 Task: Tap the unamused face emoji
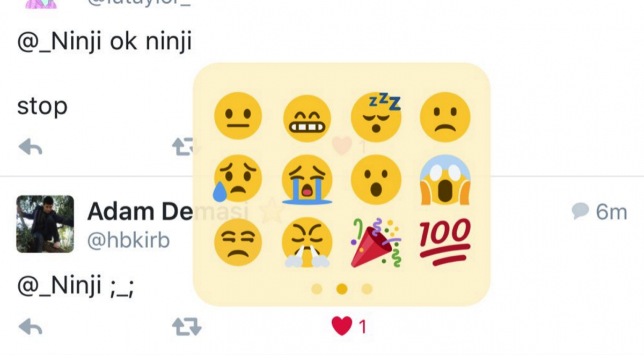(238, 242)
